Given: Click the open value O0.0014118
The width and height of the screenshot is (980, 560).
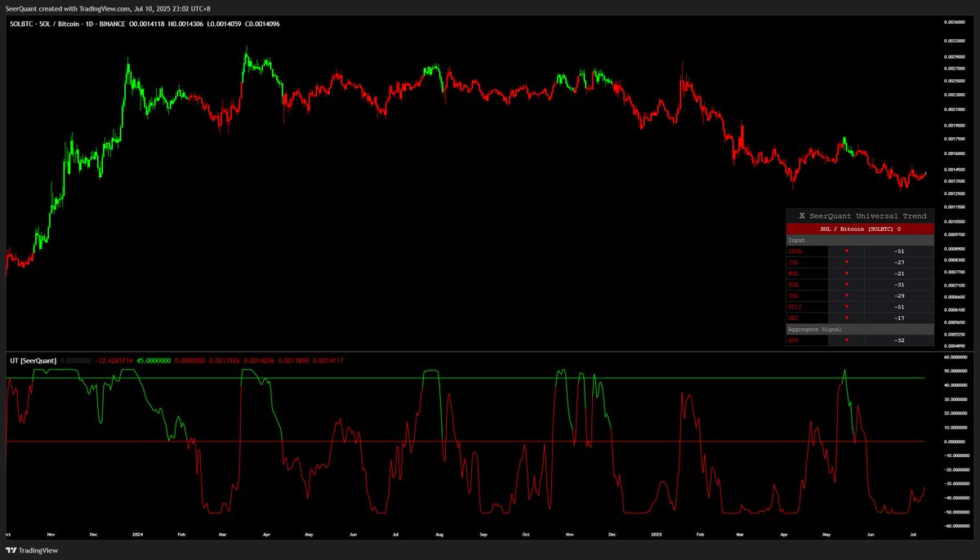Looking at the screenshot, I should pyautogui.click(x=149, y=24).
